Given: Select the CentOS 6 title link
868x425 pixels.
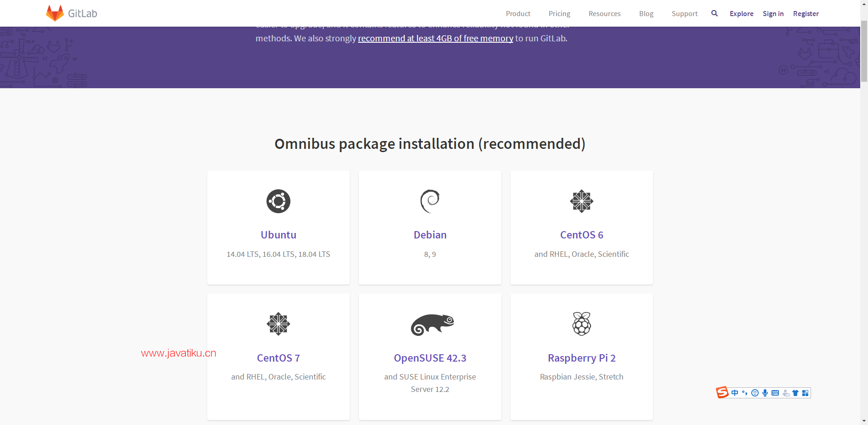Looking at the screenshot, I should tap(582, 235).
